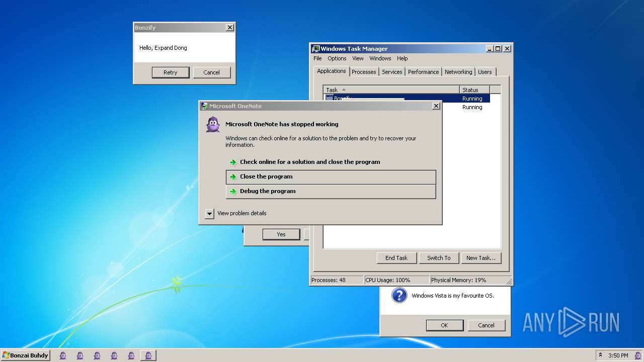
Task: Click the Physical Memory: 19% status entry
Action: 467,280
